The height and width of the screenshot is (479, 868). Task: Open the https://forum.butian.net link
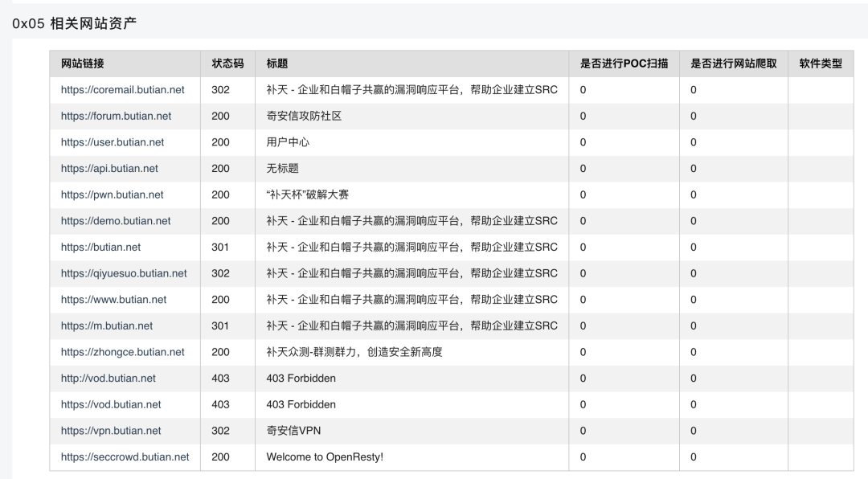116,116
